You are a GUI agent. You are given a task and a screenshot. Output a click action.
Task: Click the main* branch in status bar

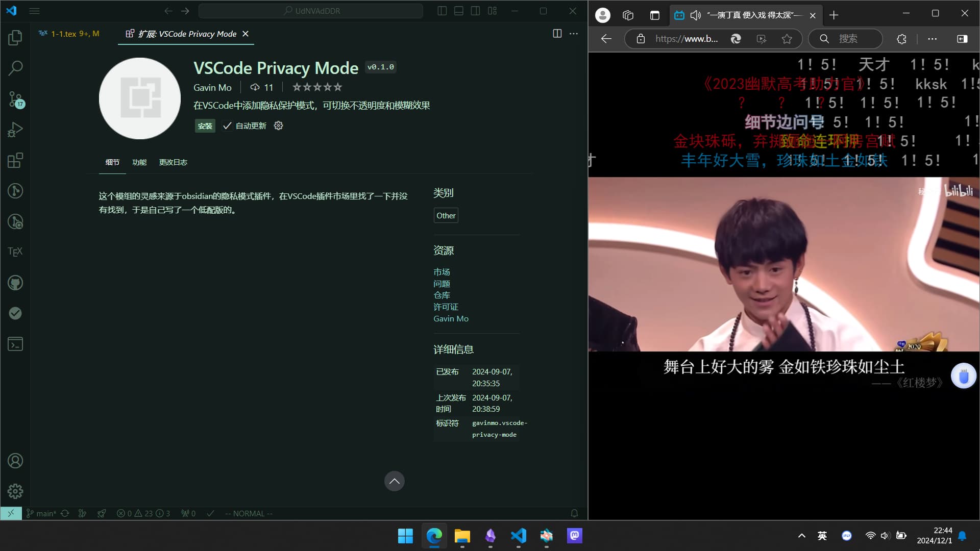coord(41,513)
